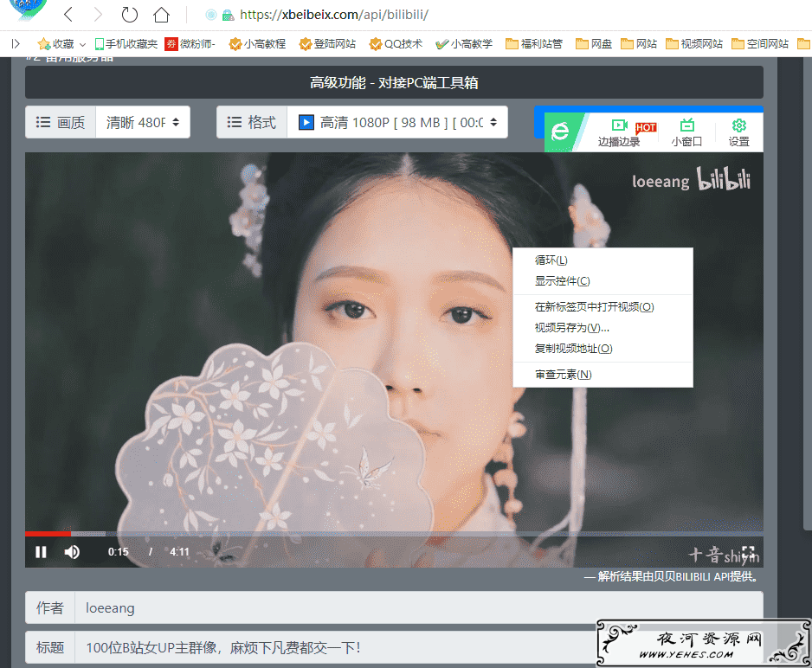Screen dimensions: 812x668
Task: Open the 微粉师- bookmark
Action: 190,44
